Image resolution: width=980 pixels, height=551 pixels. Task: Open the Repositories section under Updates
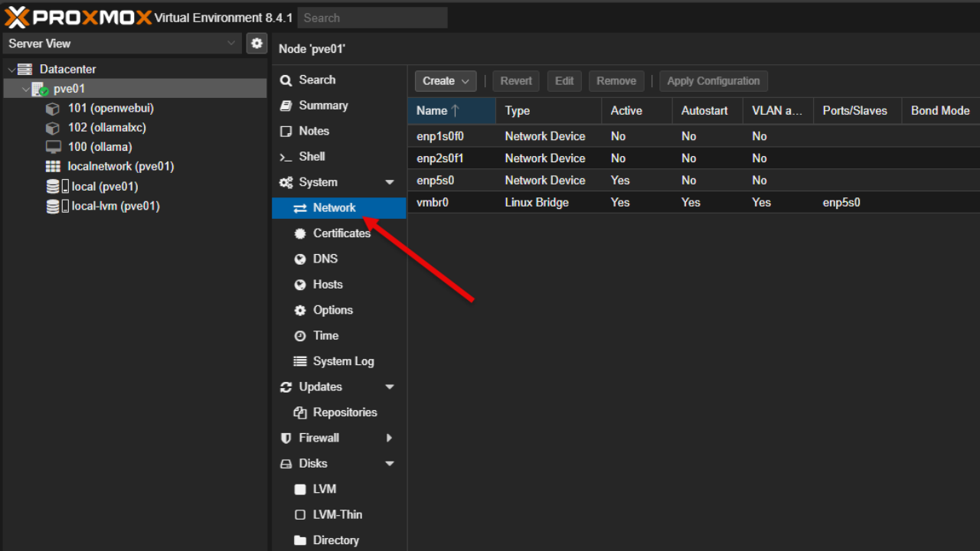345,412
